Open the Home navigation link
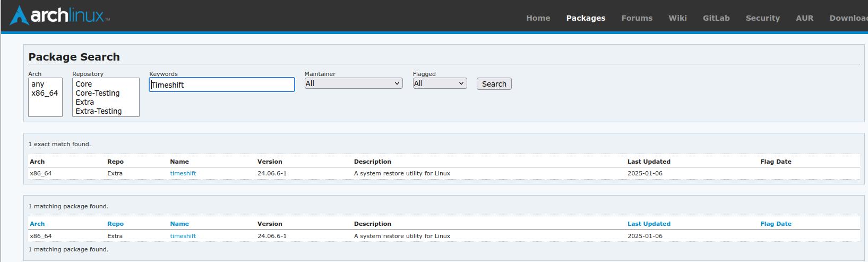 click(x=538, y=18)
